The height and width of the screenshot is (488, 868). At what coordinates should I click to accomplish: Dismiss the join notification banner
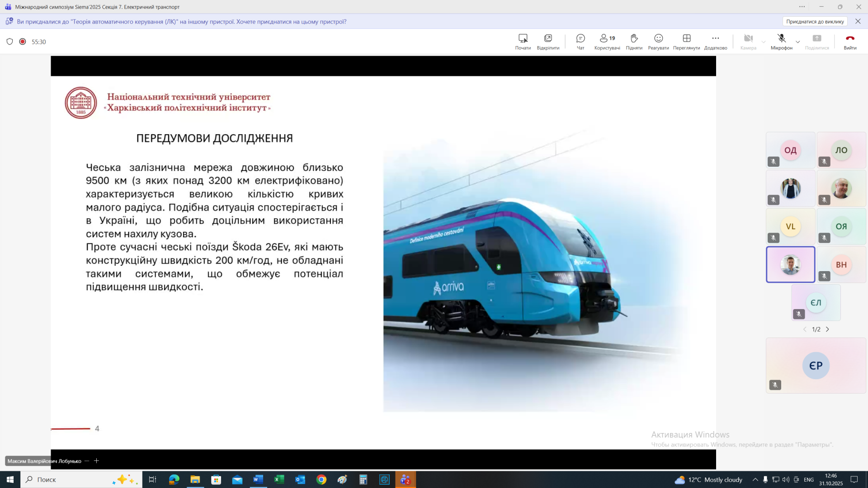[858, 22]
